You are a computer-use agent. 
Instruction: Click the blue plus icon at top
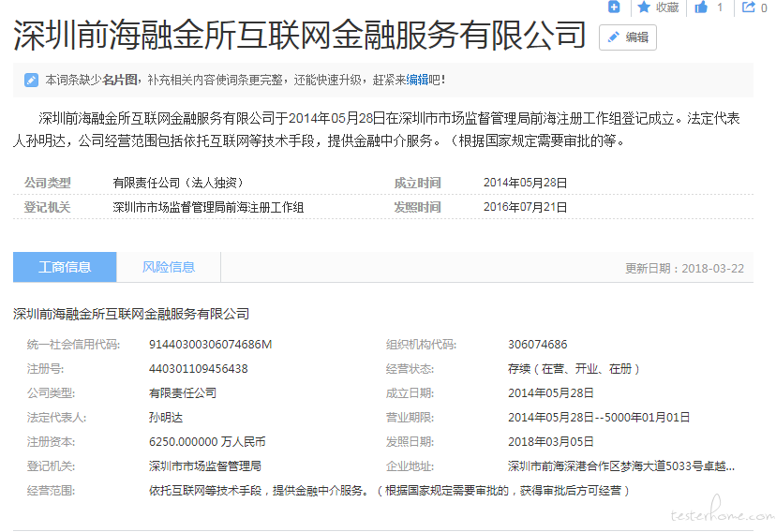[614, 7]
